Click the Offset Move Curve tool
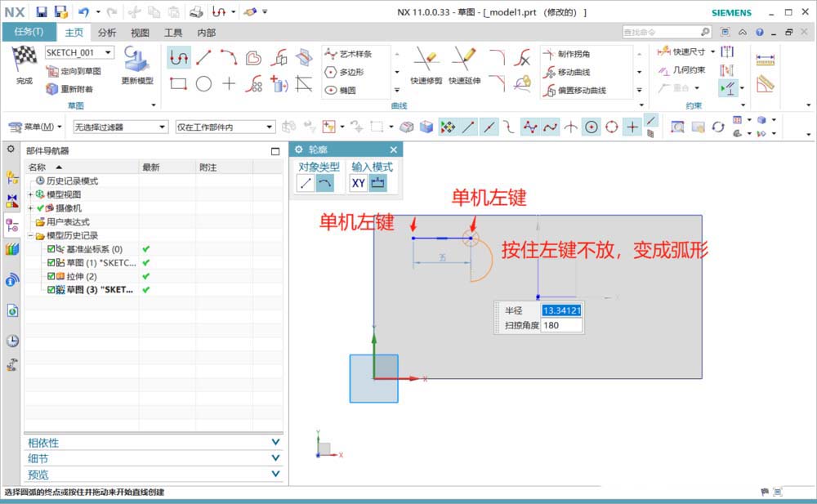This screenshot has width=817, height=504. coord(574,90)
